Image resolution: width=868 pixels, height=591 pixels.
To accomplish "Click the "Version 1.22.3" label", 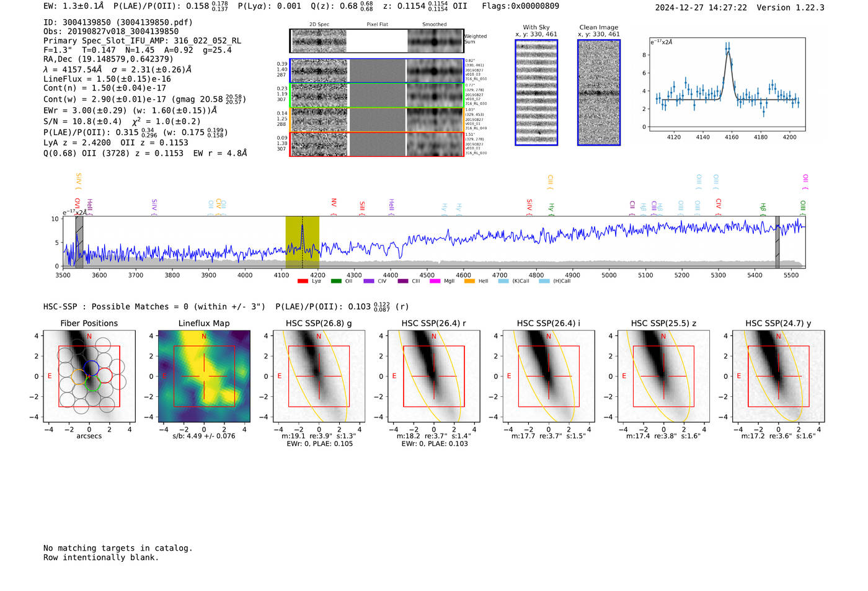I will pos(790,7).
